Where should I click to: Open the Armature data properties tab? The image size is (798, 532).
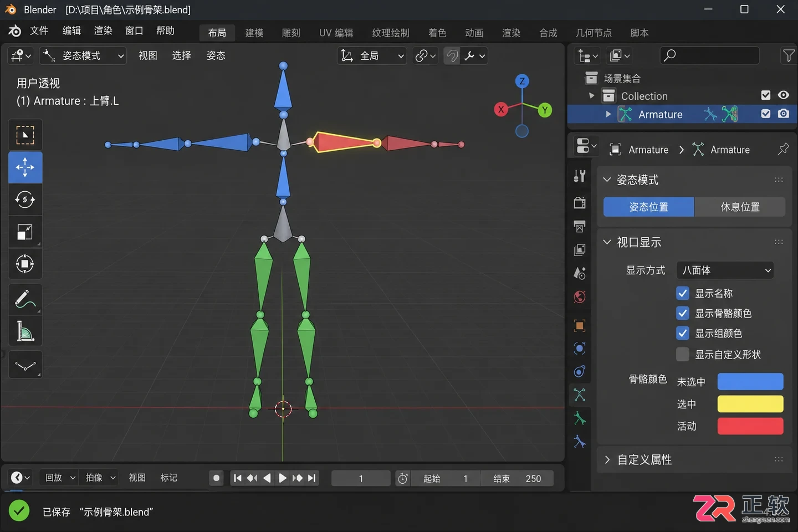click(x=580, y=395)
